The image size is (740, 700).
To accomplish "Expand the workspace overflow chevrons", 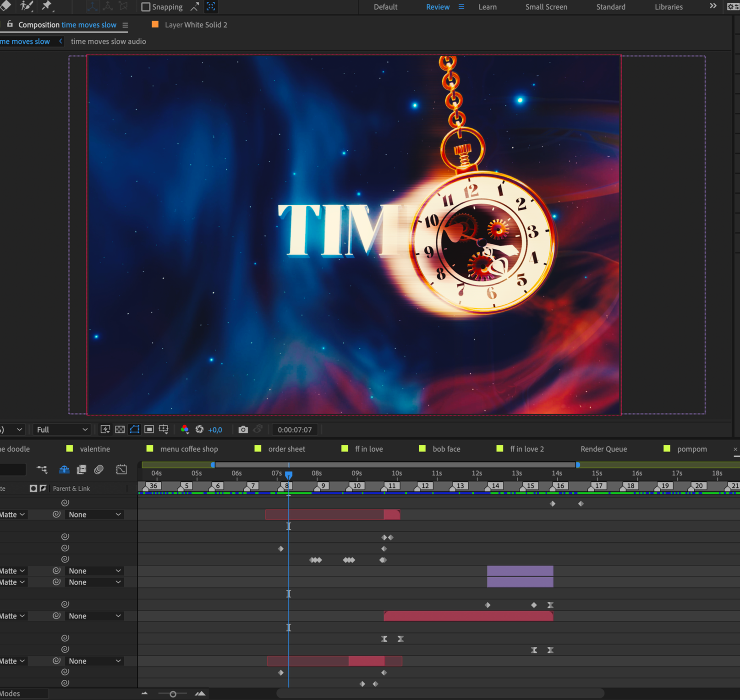I will coord(713,6).
